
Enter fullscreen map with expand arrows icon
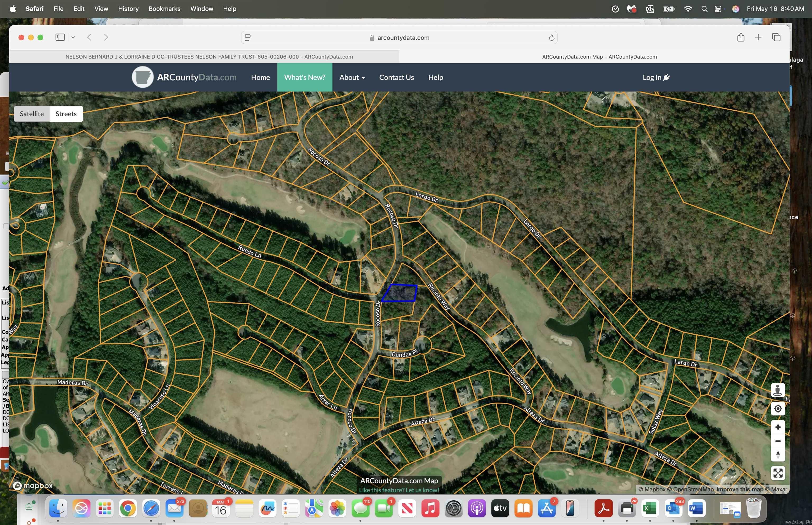[x=778, y=473]
